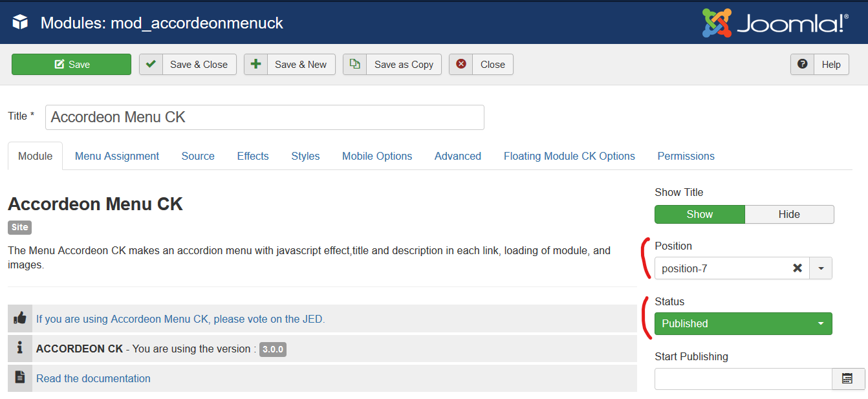Clear the position-7 selection with X
The image size is (868, 399).
[797, 268]
